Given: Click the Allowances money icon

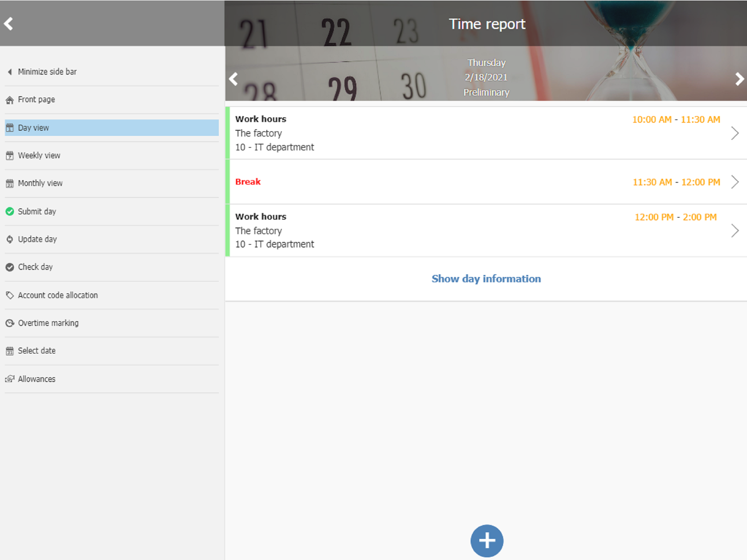Looking at the screenshot, I should pos(10,379).
